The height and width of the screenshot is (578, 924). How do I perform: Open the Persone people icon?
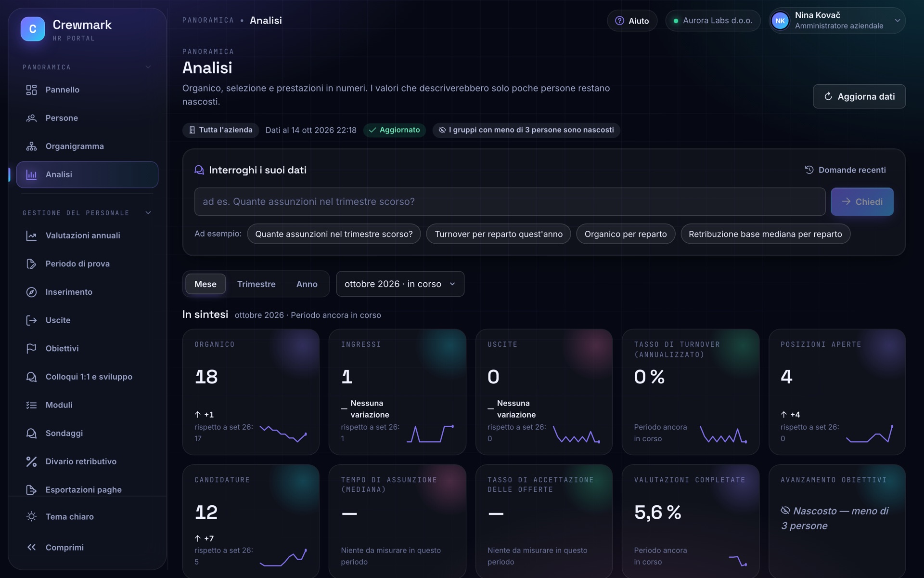coord(31,118)
